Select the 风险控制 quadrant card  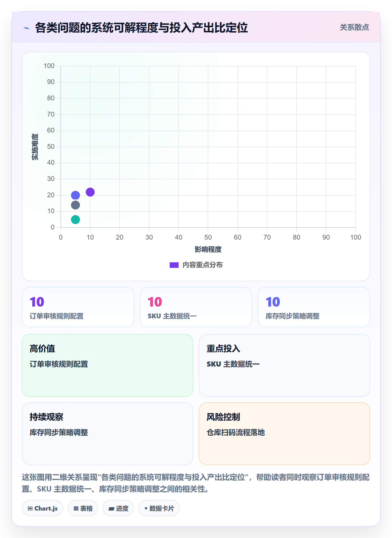[284, 434]
